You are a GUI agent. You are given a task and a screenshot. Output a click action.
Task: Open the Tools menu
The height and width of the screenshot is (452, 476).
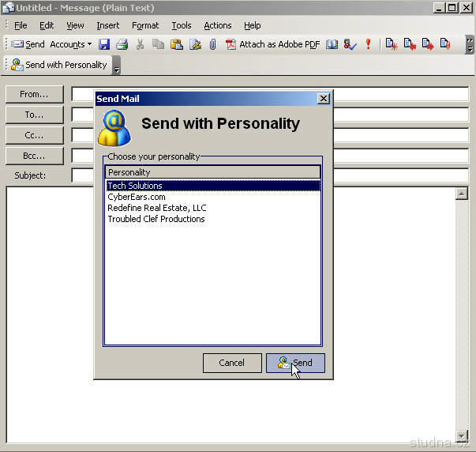pos(182,25)
